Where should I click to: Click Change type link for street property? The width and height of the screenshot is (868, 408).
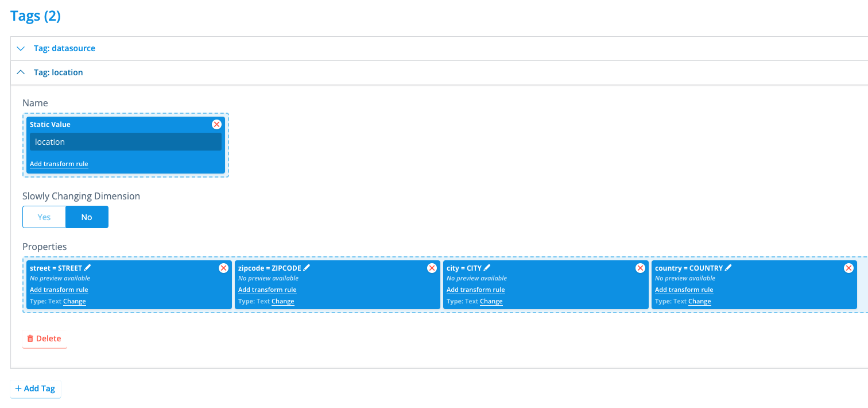point(74,301)
